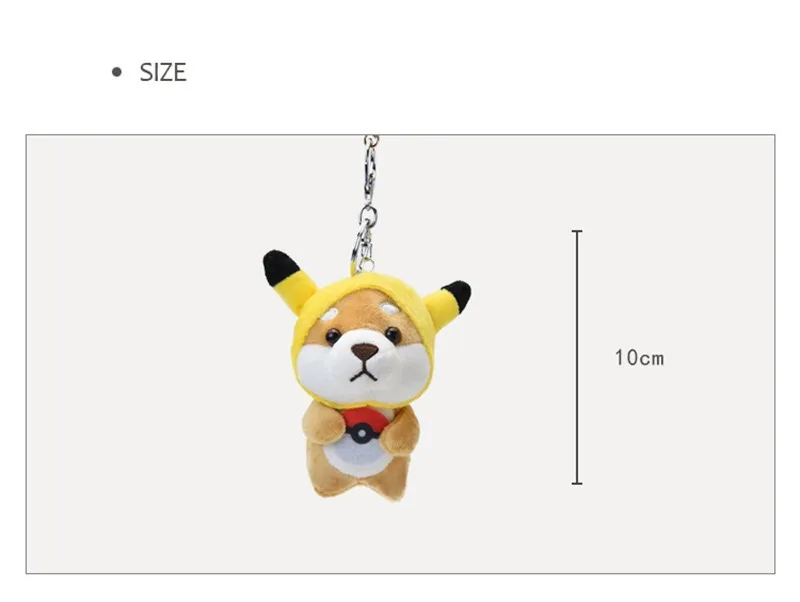Screen dimensions: 800x602
Task: Click the 10cm measurement label
Action: (639, 358)
